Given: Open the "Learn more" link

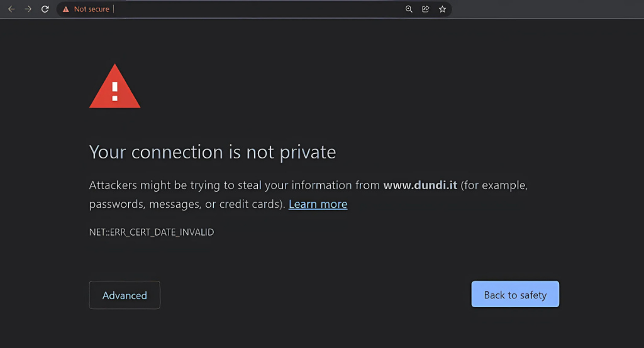Looking at the screenshot, I should tap(318, 204).
